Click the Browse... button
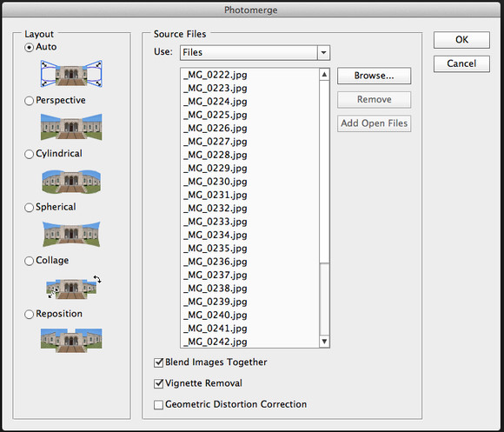The height and width of the screenshot is (432, 504). point(374,76)
